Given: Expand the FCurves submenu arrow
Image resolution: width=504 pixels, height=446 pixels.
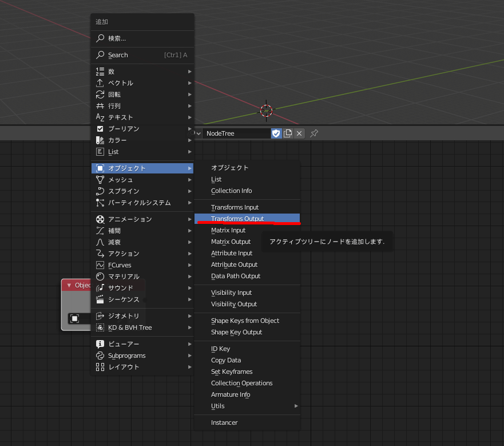Looking at the screenshot, I should pos(189,265).
